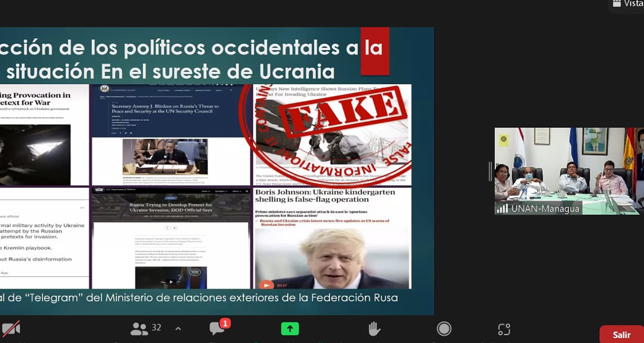Select the UNAN-Managua video thumbnail
Viewport: 644px width, 343px height.
(569, 171)
